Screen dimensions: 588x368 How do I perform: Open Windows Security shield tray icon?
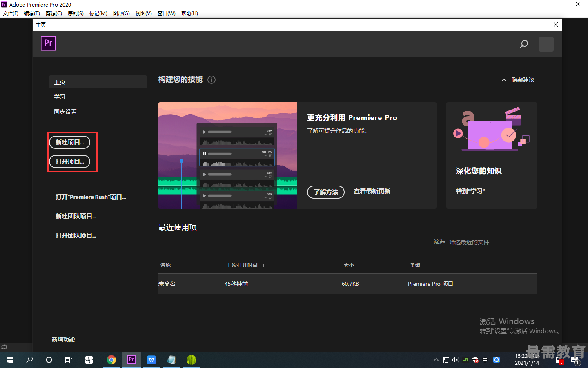[x=475, y=360]
